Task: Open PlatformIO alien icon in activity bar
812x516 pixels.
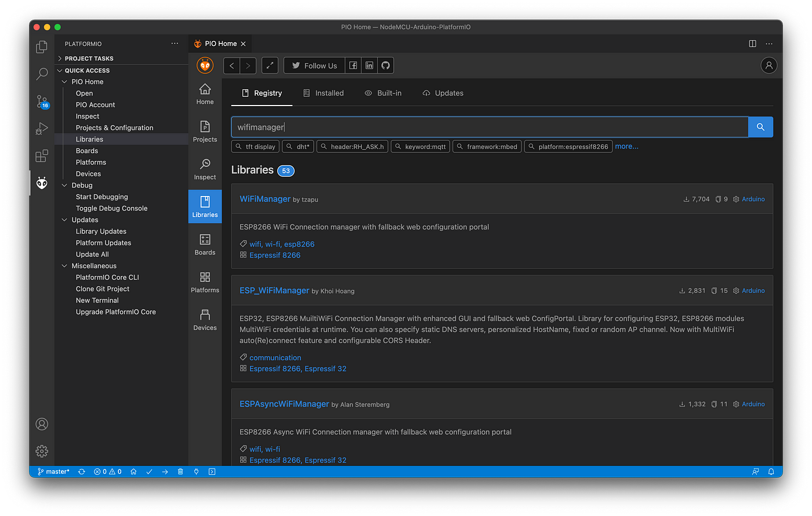Action: (42, 183)
